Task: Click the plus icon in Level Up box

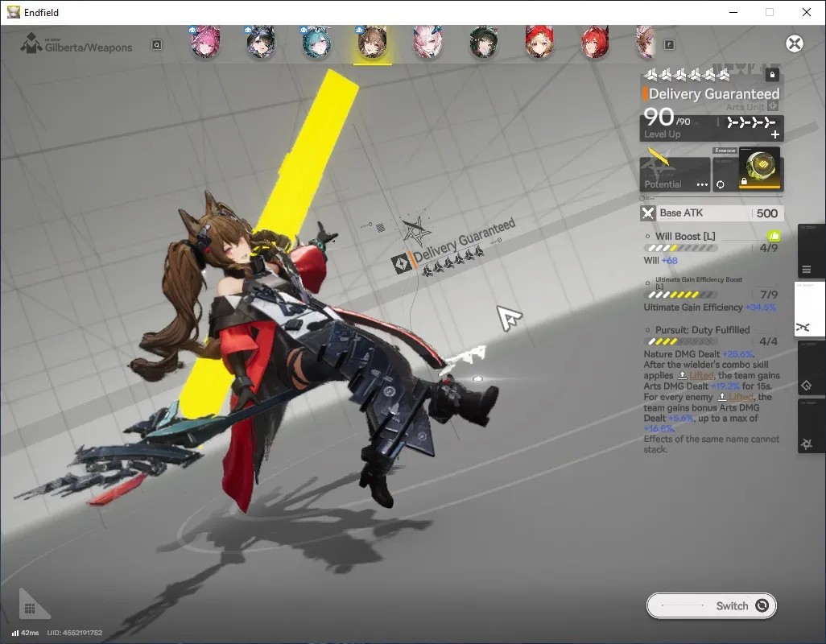Action: 775,134
